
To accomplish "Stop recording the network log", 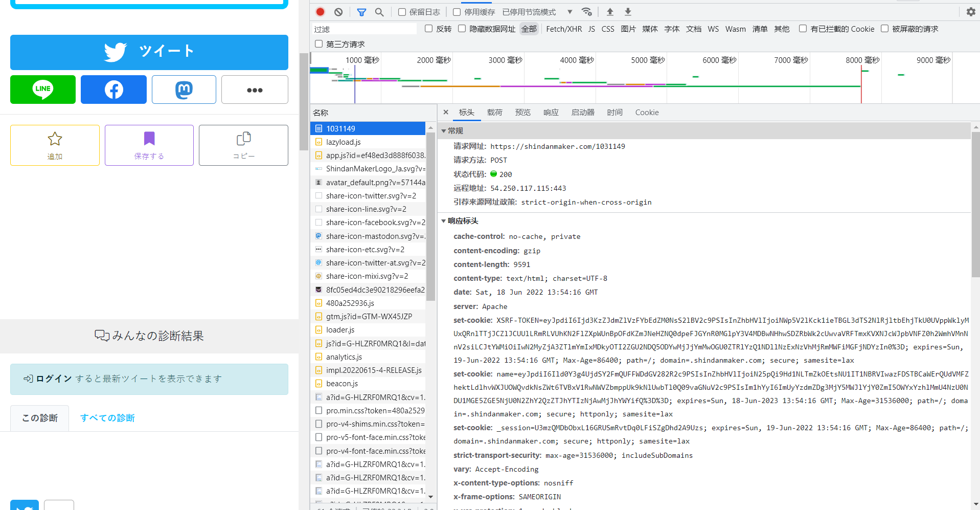I will (320, 11).
